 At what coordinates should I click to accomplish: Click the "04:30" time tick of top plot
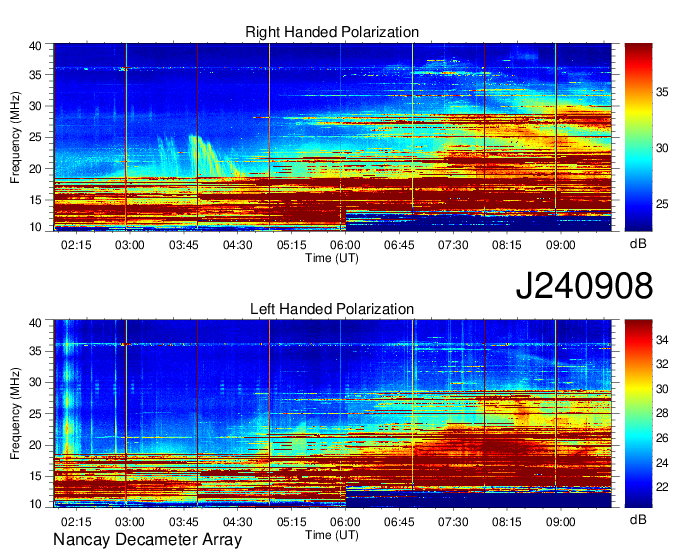pyautogui.click(x=238, y=245)
